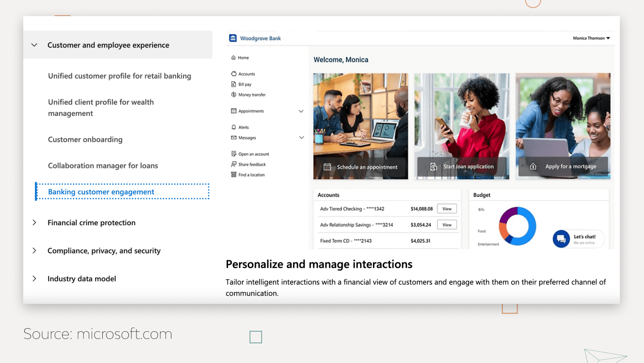
Task: Expand Industry data model section
Action: [x=34, y=279]
